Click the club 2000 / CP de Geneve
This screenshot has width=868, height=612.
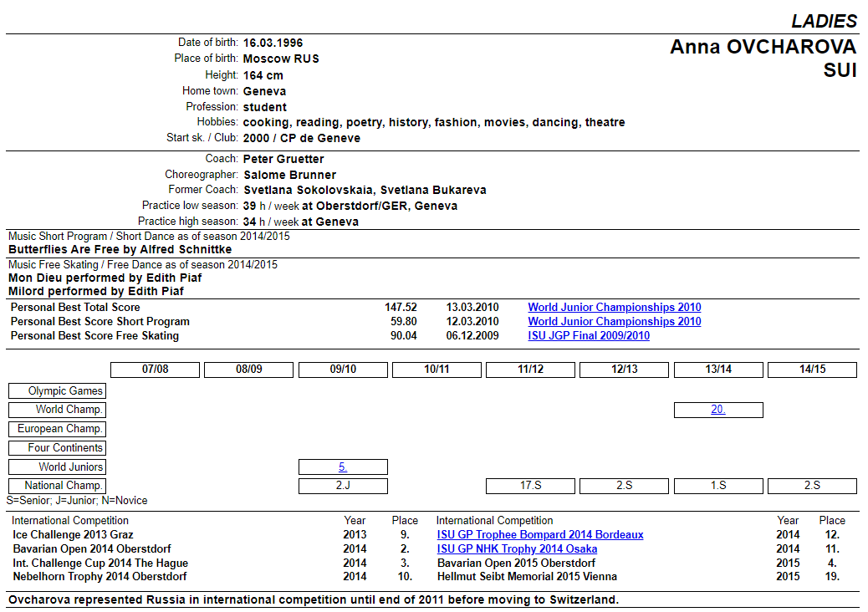click(302, 138)
